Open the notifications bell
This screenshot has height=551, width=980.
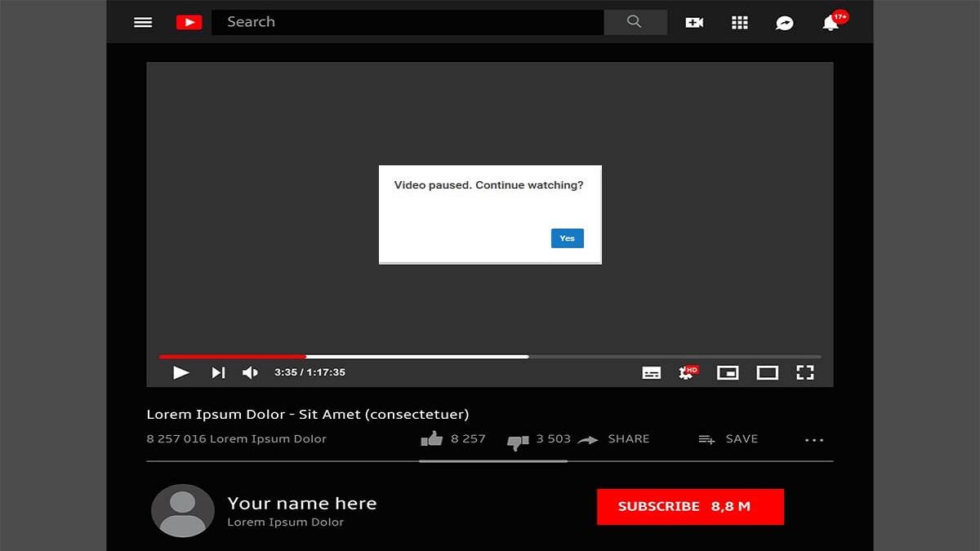[x=831, y=23]
